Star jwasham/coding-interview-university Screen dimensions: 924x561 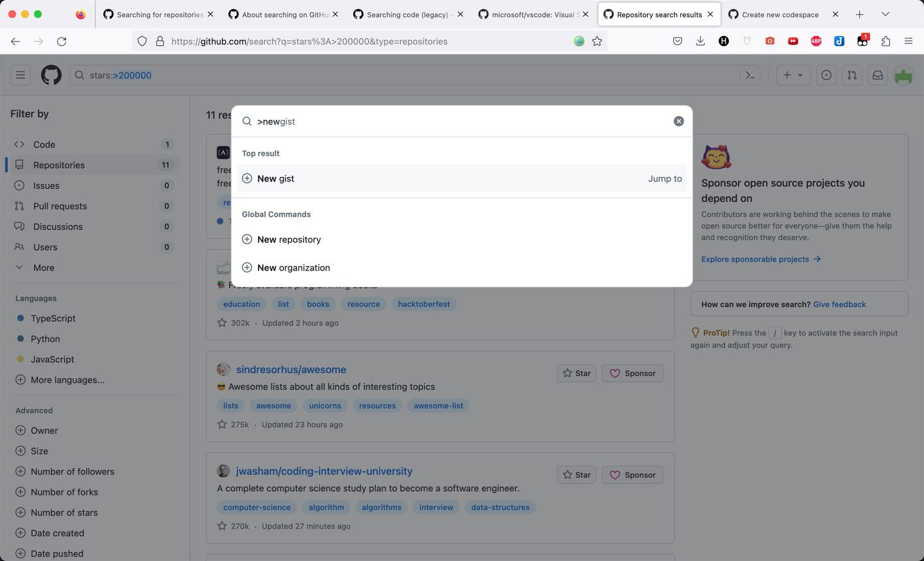click(x=577, y=475)
